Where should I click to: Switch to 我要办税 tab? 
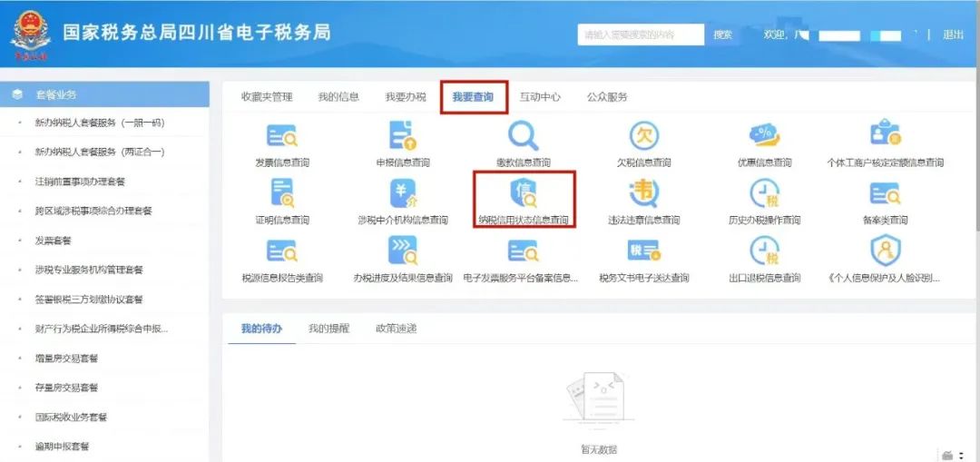[x=406, y=97]
